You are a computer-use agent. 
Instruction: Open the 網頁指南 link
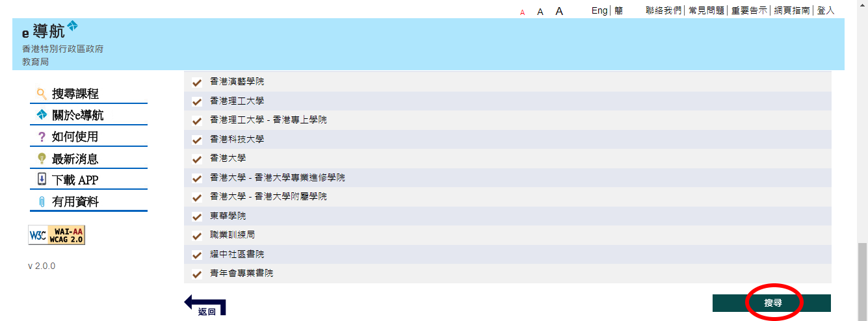(x=792, y=10)
